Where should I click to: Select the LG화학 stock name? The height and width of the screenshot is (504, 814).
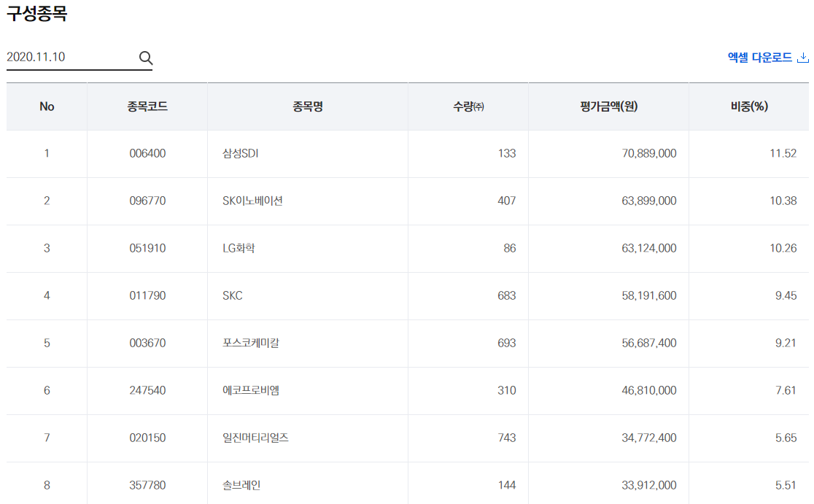239,248
